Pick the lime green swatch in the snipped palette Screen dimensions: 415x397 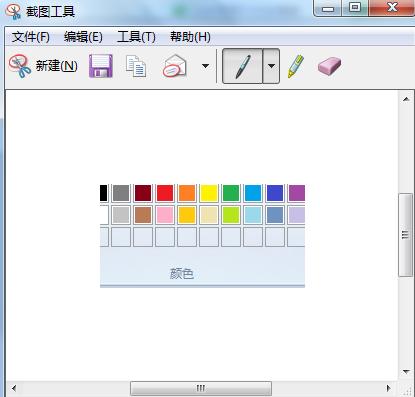231,215
